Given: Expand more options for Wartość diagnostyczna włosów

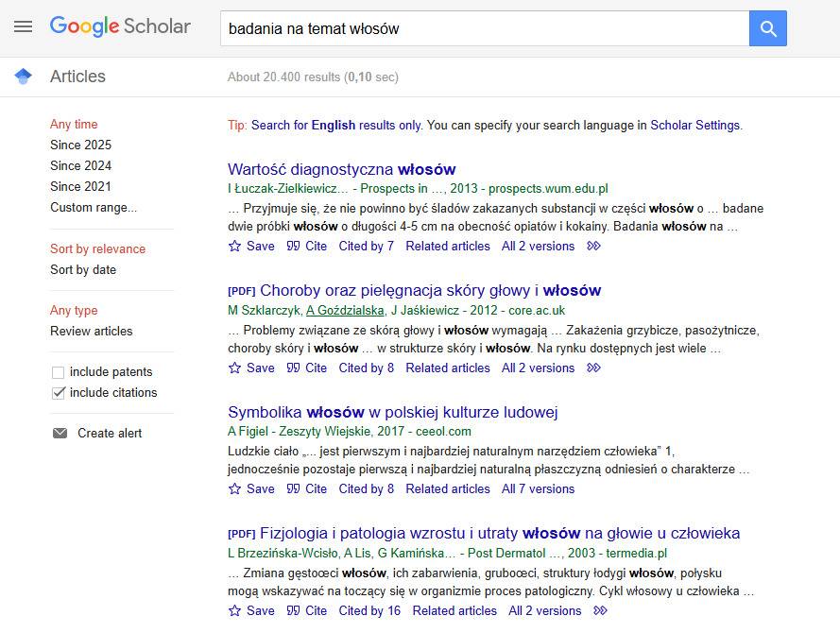Looking at the screenshot, I should [x=593, y=247].
